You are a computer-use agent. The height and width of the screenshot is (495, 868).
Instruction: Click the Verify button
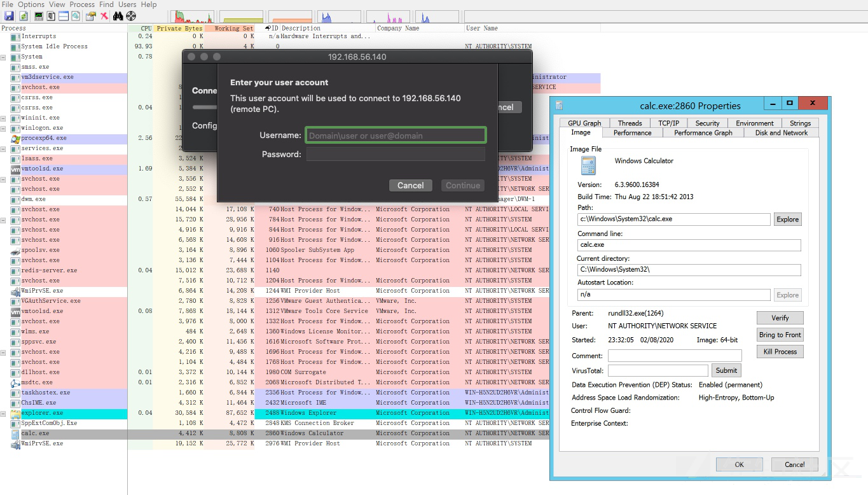tap(780, 317)
